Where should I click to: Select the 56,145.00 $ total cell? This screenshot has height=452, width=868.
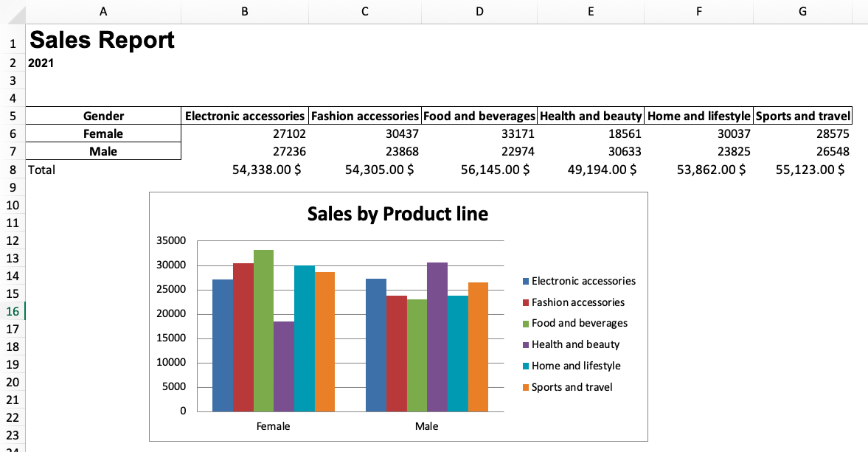click(x=479, y=170)
